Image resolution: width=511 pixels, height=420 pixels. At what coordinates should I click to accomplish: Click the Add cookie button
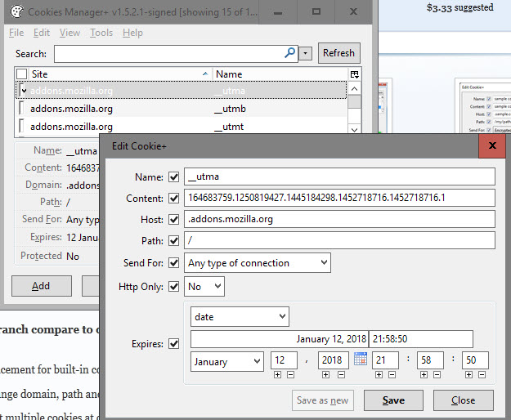click(42, 286)
